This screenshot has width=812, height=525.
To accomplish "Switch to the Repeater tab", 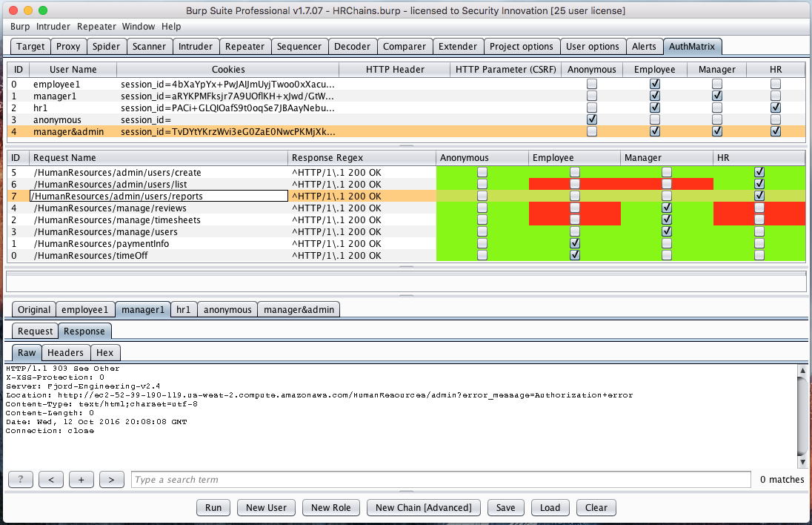I will (244, 46).
